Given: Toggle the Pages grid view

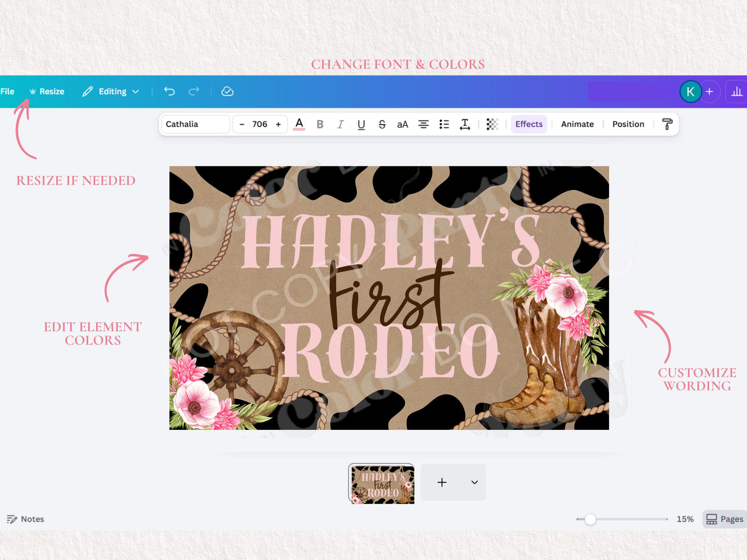Looking at the screenshot, I should [x=725, y=519].
